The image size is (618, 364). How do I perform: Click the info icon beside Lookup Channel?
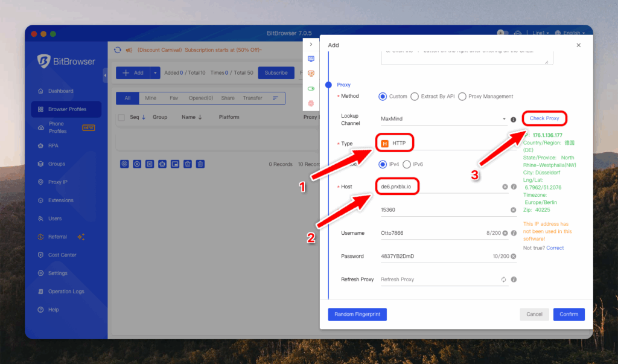tap(513, 120)
